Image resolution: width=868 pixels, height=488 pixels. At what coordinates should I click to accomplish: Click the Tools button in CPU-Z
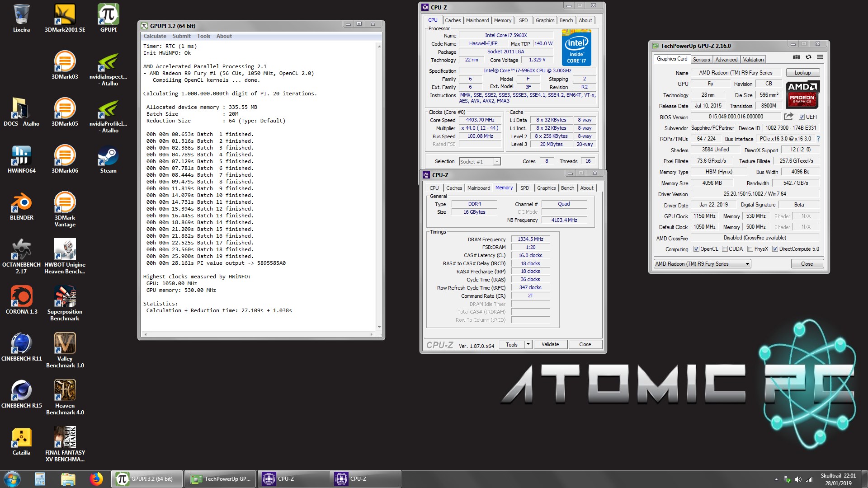(x=512, y=344)
